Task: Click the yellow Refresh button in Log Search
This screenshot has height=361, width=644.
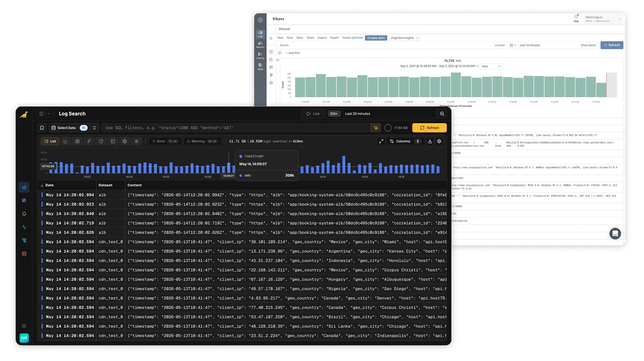Action: (x=429, y=128)
